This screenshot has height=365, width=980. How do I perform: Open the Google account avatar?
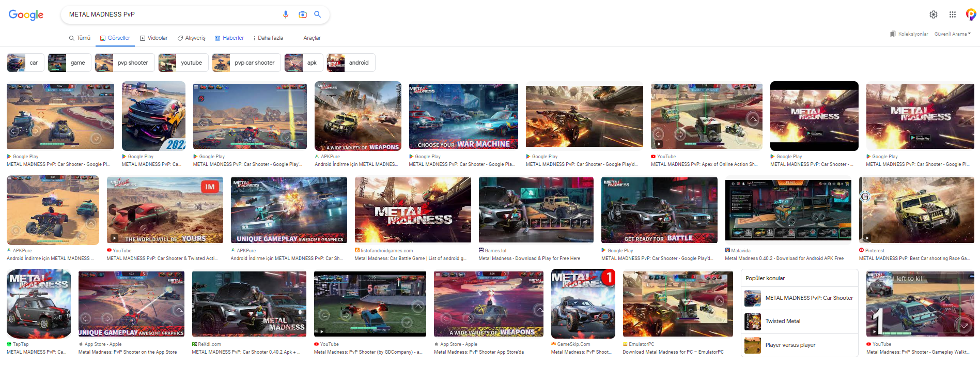[971, 14]
